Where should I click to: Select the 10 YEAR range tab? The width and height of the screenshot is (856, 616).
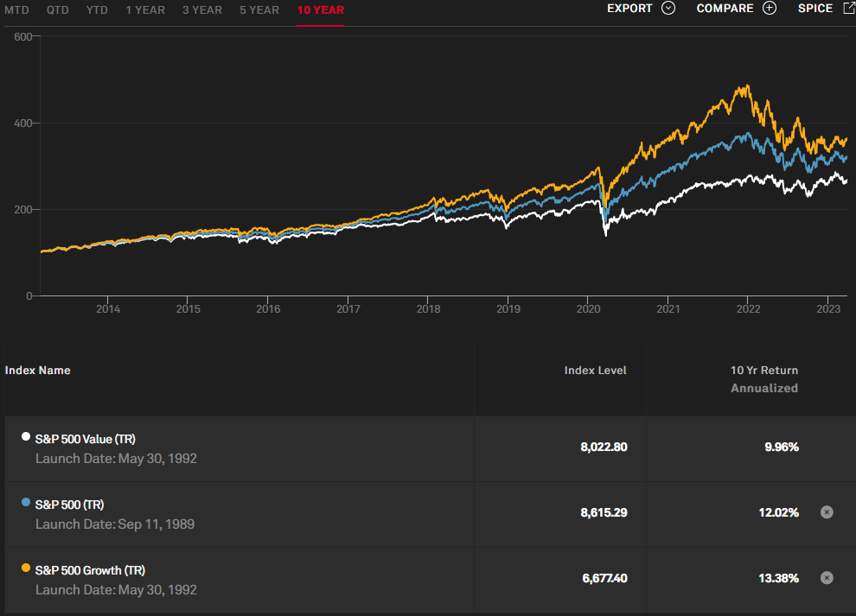321,10
